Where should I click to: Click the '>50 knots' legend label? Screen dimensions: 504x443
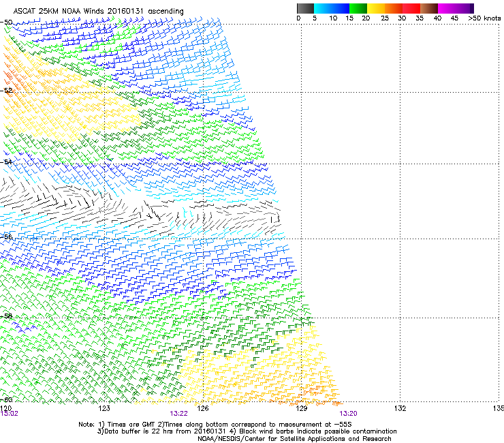tap(484, 18)
